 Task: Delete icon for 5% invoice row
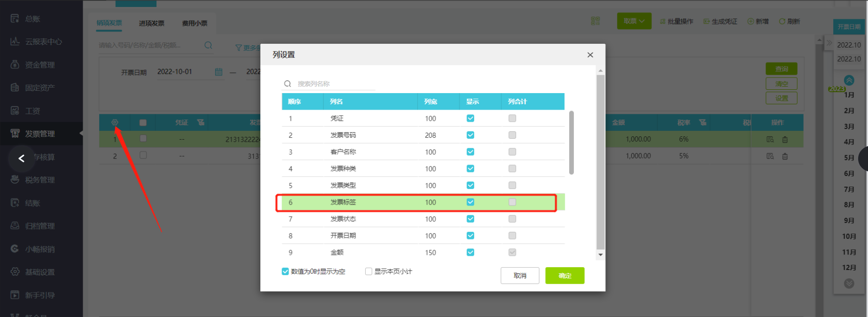coord(785,156)
